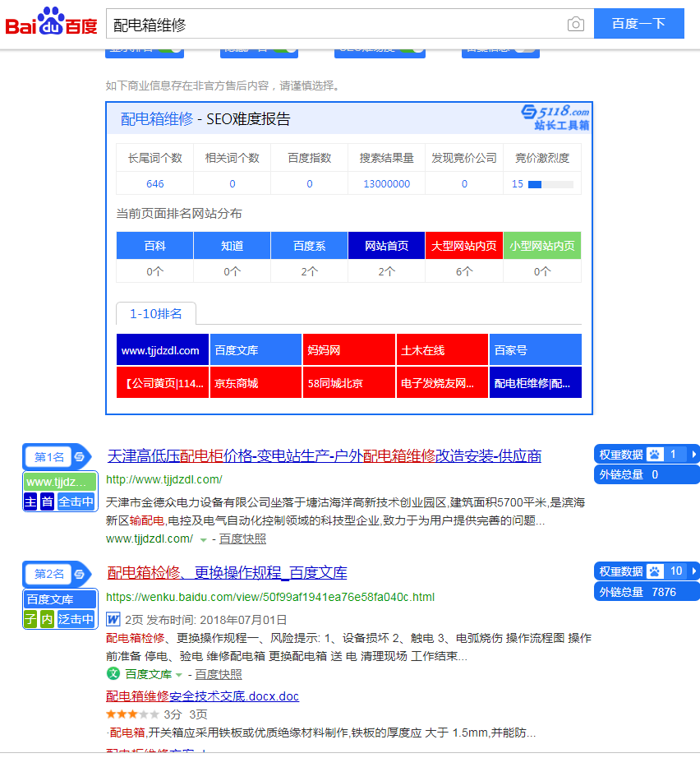700x758 pixels.
Task: Click the 子 tag under 百度文库 badge
Action: tap(30, 619)
